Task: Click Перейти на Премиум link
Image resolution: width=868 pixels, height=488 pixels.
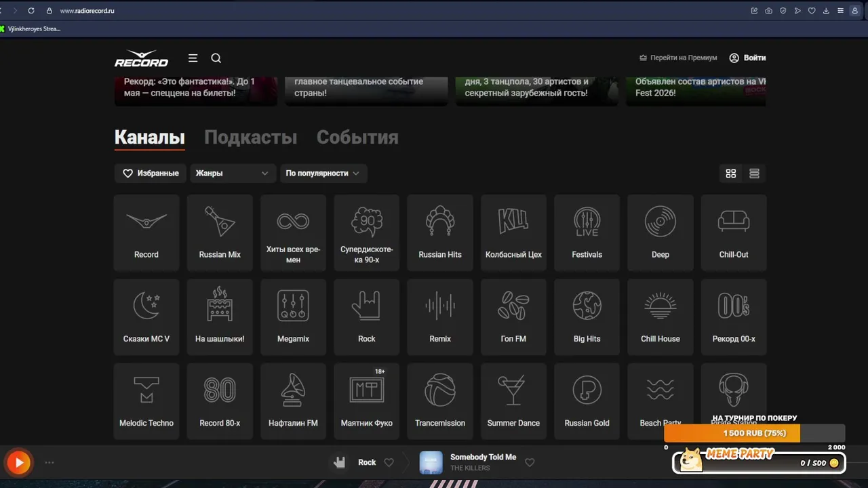Action: coord(678,58)
